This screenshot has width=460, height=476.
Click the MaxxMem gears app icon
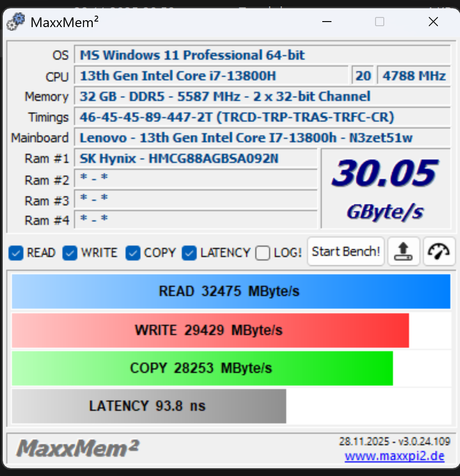[x=16, y=22]
